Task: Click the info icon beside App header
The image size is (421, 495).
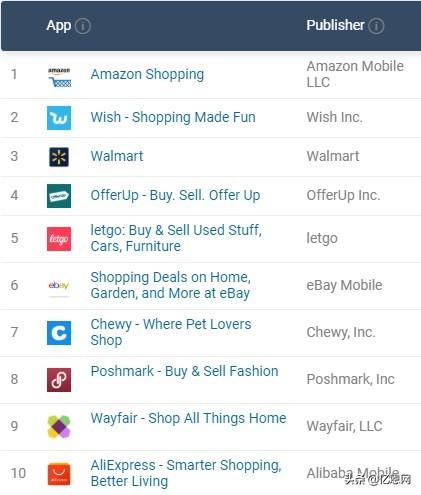Action: 83,26
